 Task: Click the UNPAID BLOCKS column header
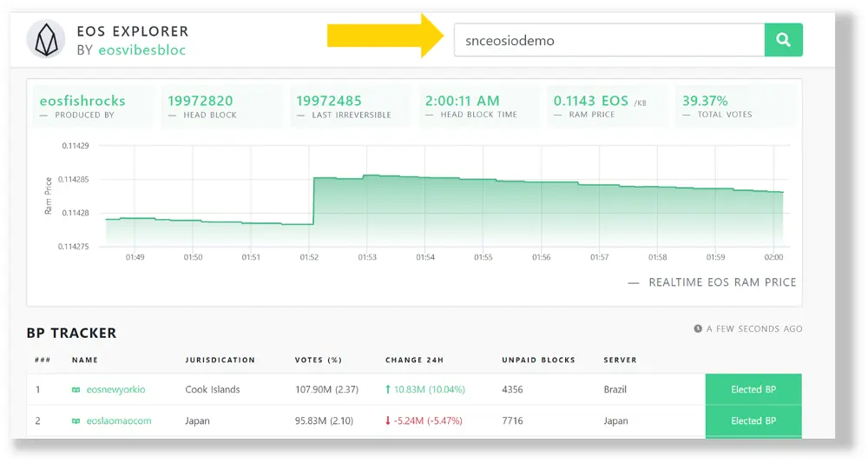(x=538, y=360)
